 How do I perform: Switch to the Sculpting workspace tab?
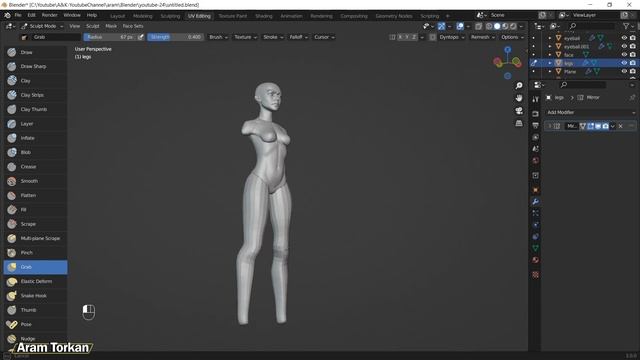[x=170, y=16]
